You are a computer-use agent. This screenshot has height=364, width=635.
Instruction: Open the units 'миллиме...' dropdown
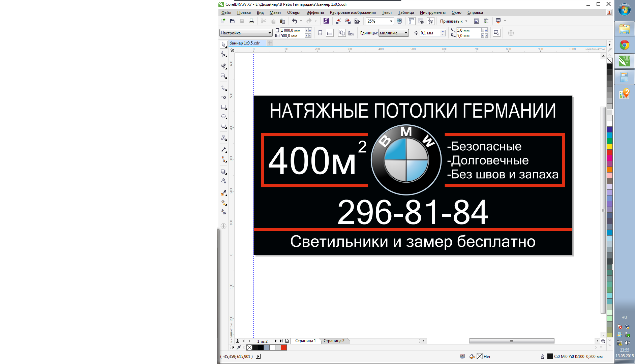click(394, 33)
